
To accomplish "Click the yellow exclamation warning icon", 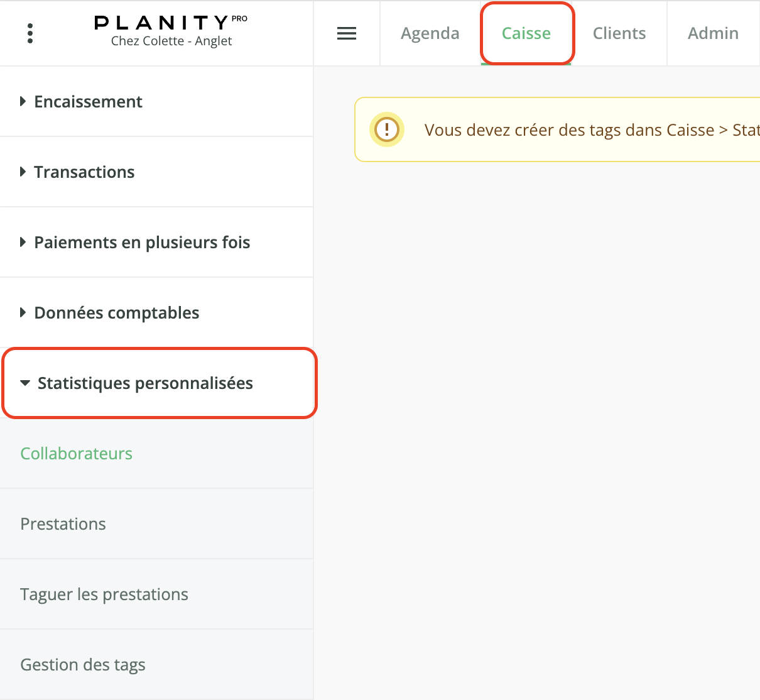I will (x=386, y=130).
